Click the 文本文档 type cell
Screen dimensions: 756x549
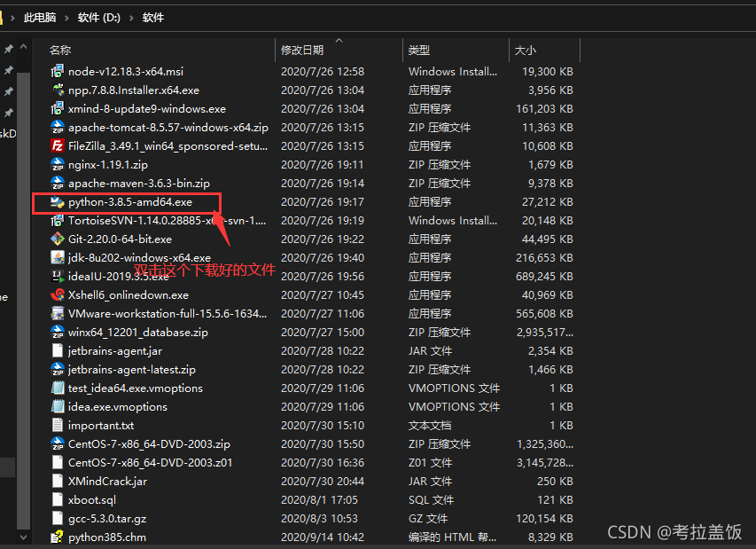click(x=430, y=426)
